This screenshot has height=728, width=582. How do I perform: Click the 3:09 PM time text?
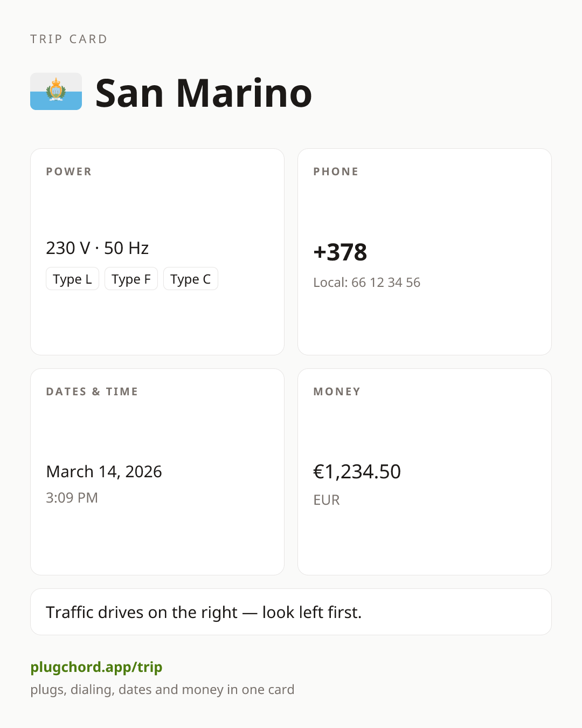[x=72, y=498]
